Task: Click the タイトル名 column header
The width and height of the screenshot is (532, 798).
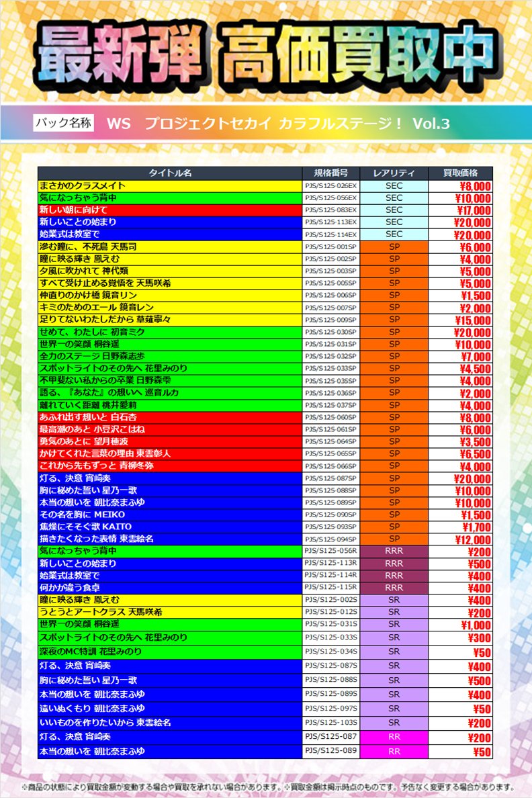Action: (x=170, y=173)
